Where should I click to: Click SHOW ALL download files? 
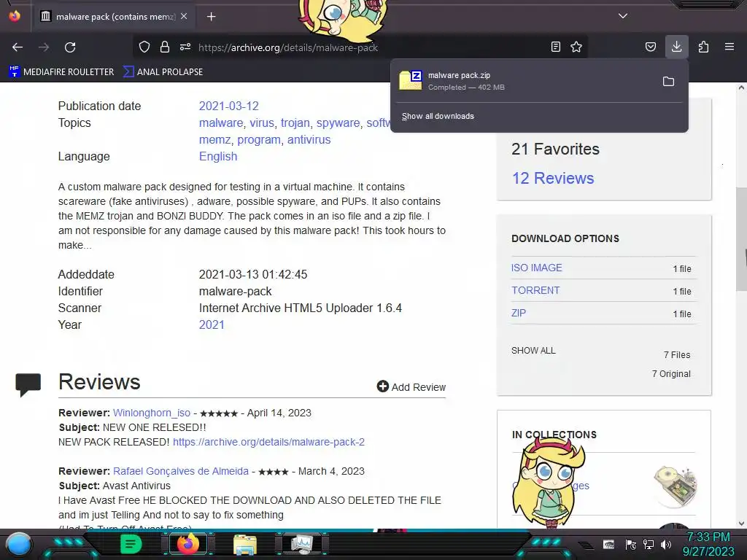[x=533, y=351]
